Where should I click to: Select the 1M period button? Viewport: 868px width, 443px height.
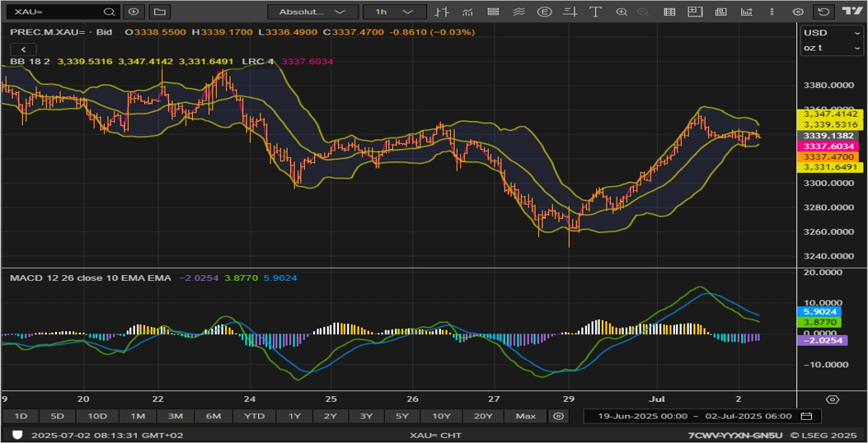pyautogui.click(x=138, y=416)
